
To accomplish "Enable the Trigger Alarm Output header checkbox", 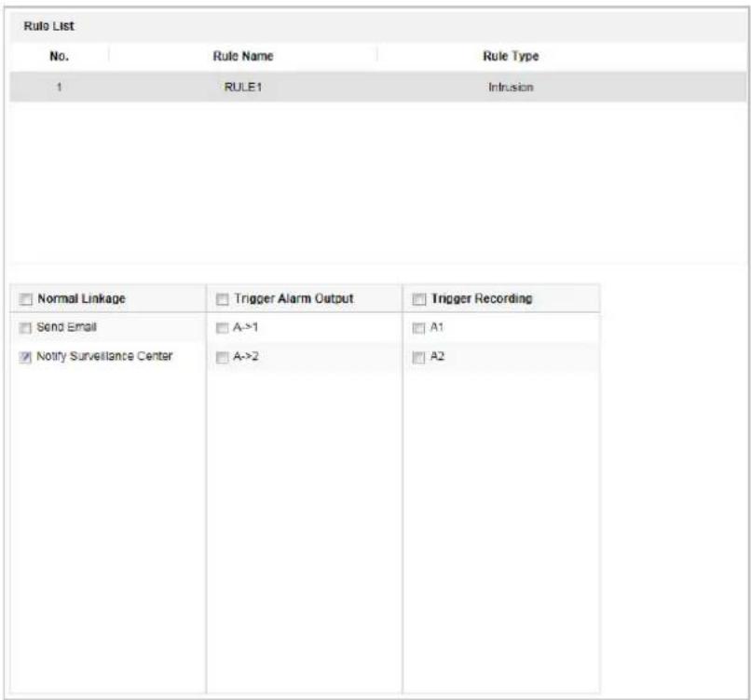I will point(223,299).
